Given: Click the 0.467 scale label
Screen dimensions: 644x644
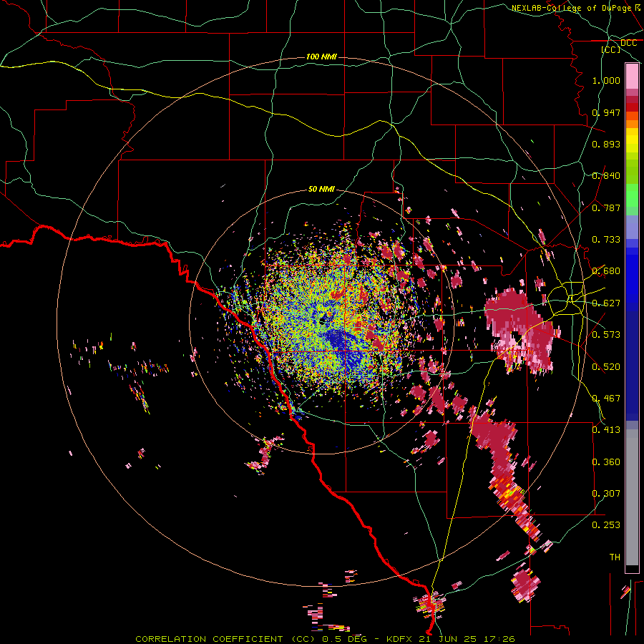Looking at the screenshot, I should click(x=606, y=399).
